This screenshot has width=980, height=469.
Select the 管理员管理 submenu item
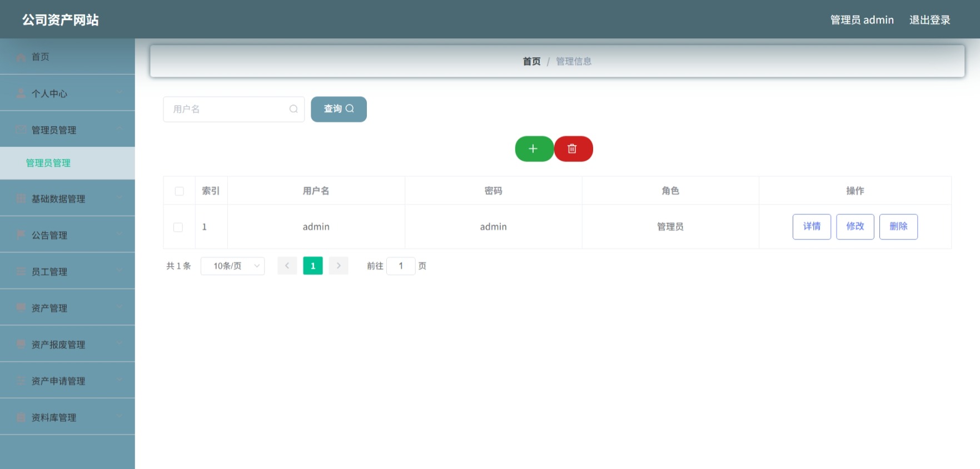[x=67, y=163]
